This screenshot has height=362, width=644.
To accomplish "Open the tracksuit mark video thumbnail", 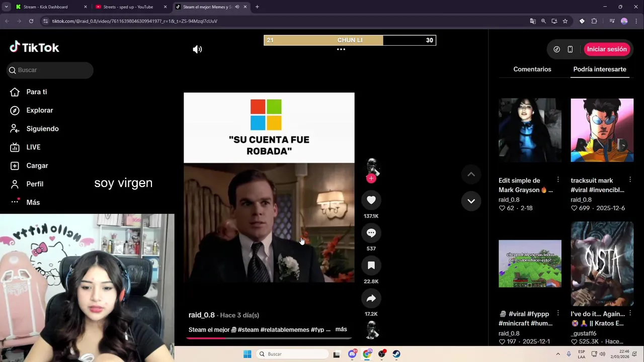I will [602, 130].
